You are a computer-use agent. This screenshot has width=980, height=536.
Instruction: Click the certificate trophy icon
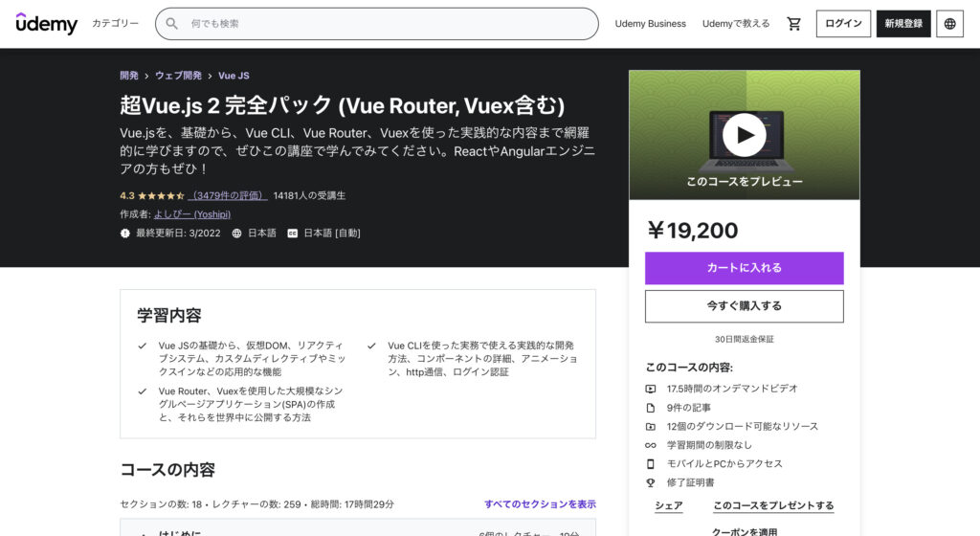[x=651, y=482]
